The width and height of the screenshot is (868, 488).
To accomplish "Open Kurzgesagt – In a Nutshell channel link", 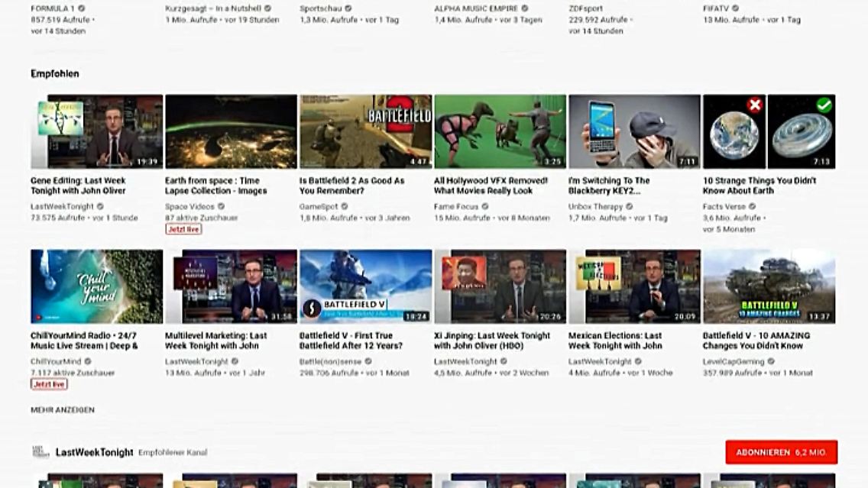I will coord(213,8).
